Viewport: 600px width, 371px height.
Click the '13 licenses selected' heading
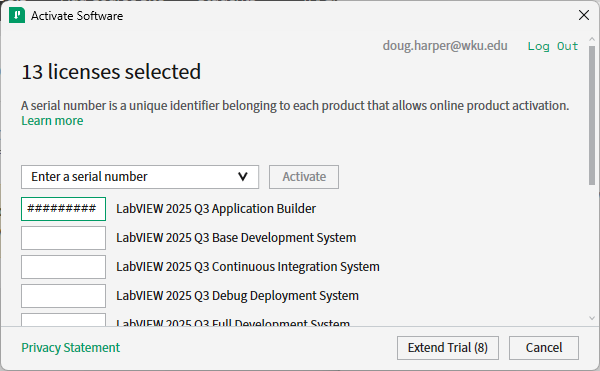pyautogui.click(x=111, y=72)
